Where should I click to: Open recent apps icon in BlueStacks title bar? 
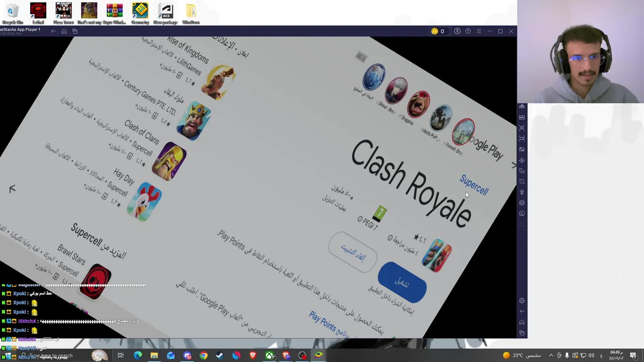(74, 31)
